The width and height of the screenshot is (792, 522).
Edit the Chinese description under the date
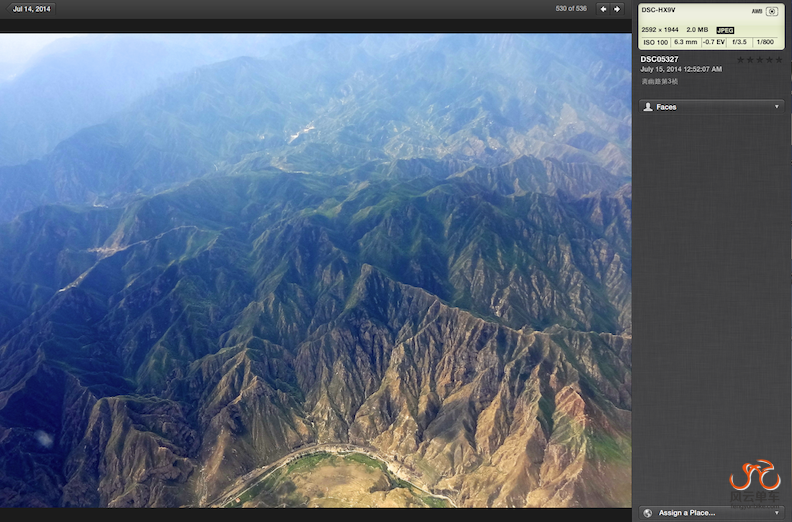click(x=659, y=81)
